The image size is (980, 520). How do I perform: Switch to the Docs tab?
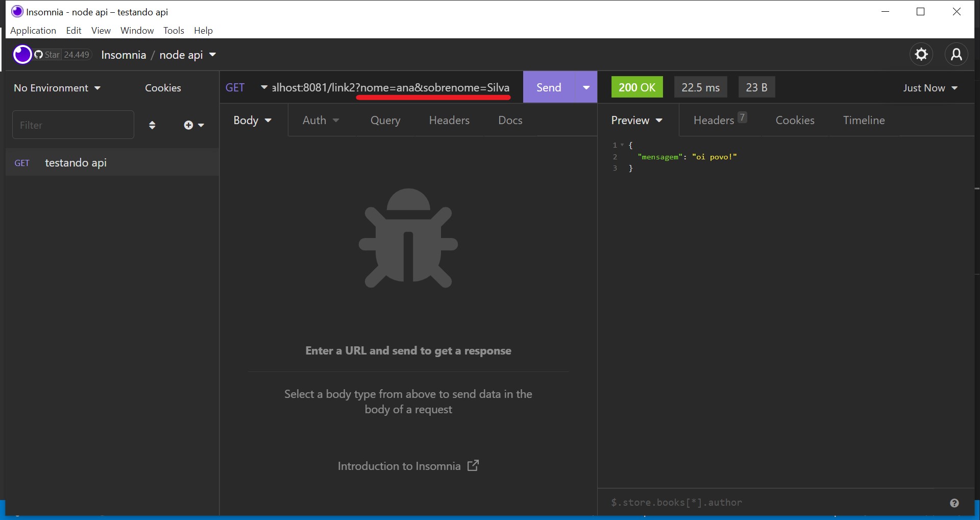[510, 120]
